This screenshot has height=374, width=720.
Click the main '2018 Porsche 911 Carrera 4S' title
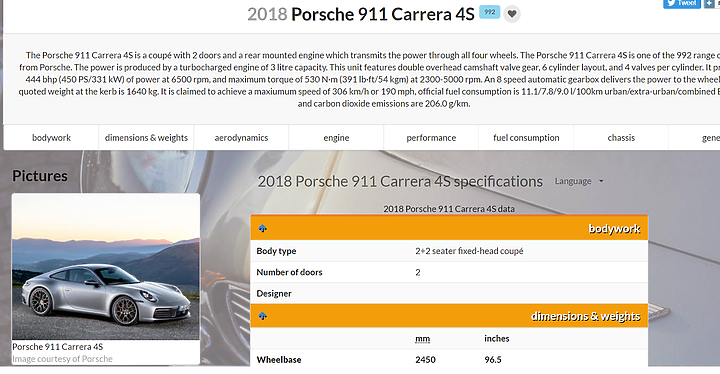pyautogui.click(x=360, y=14)
